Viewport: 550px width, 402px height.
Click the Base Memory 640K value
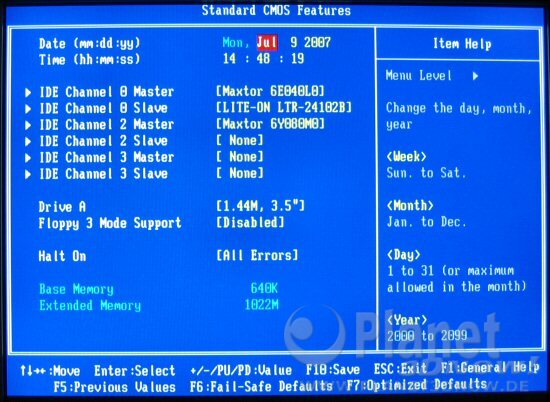point(264,288)
